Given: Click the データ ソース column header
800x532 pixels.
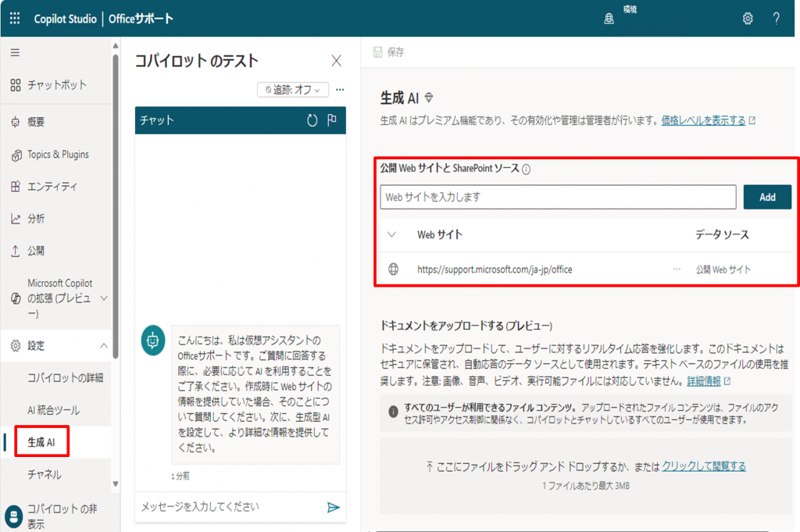Looking at the screenshot, I should (x=722, y=234).
